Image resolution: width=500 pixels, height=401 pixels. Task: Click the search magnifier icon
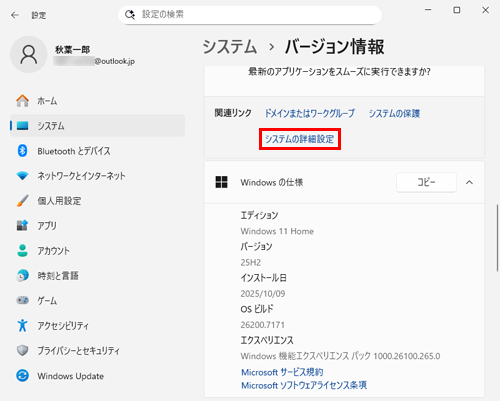(130, 15)
